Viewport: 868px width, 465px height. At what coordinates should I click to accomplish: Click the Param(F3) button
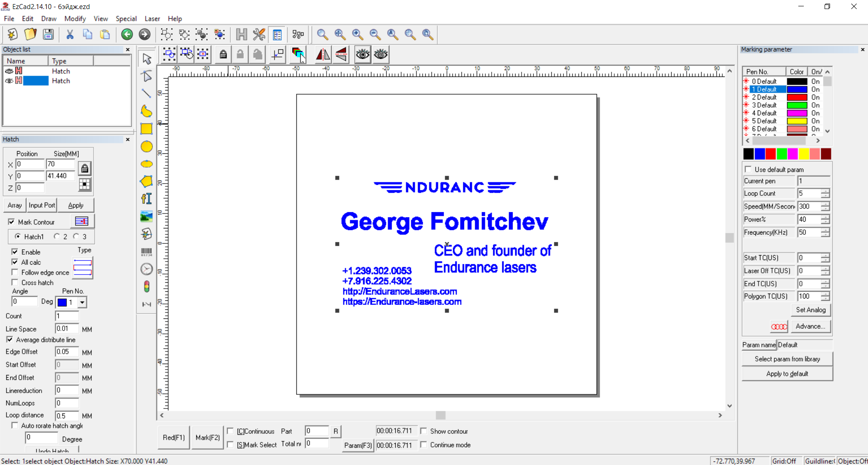tap(358, 445)
